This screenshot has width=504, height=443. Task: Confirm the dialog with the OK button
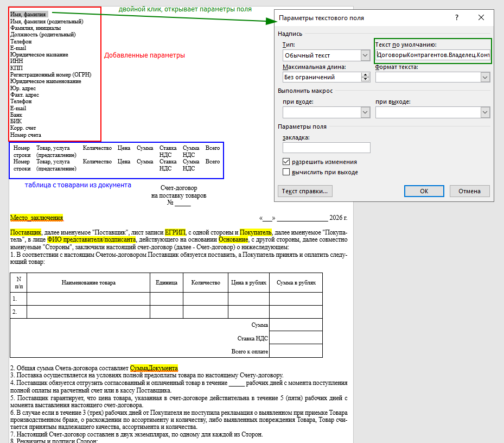424,191
